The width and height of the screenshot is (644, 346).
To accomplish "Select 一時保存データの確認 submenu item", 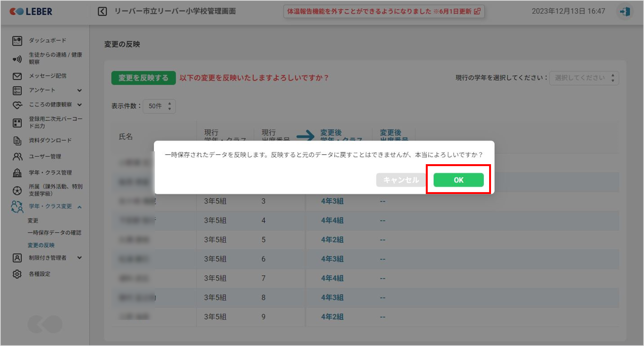I will [x=54, y=233].
